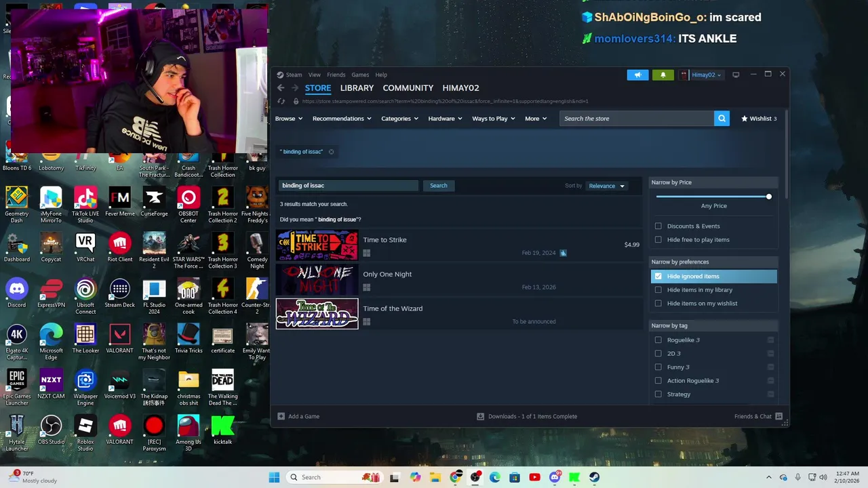Click Steam icon in the taskbar
The height and width of the screenshot is (488, 868).
594,477
